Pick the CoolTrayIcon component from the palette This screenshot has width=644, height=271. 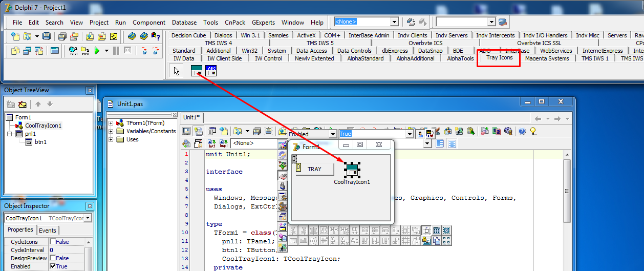point(197,71)
